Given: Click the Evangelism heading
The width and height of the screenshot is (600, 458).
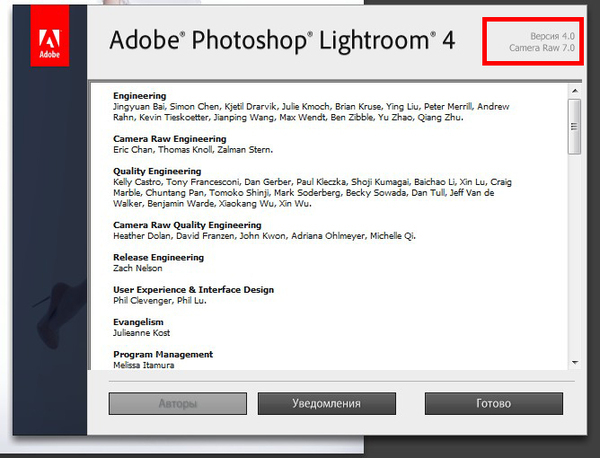Looking at the screenshot, I should tap(138, 322).
